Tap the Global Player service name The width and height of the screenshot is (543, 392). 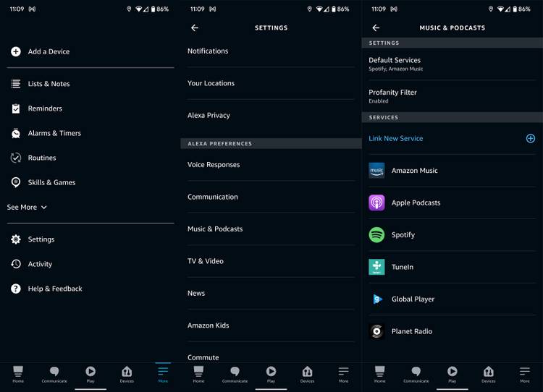coord(413,299)
